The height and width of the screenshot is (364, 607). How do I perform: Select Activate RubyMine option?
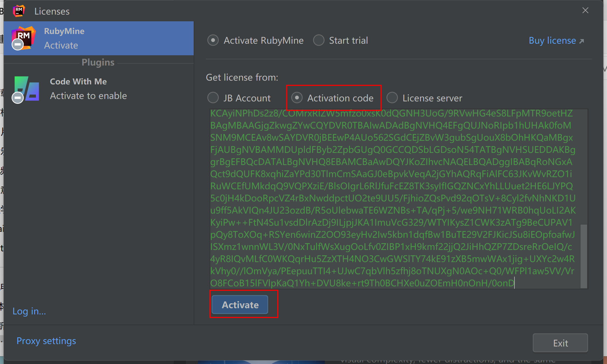tap(213, 40)
